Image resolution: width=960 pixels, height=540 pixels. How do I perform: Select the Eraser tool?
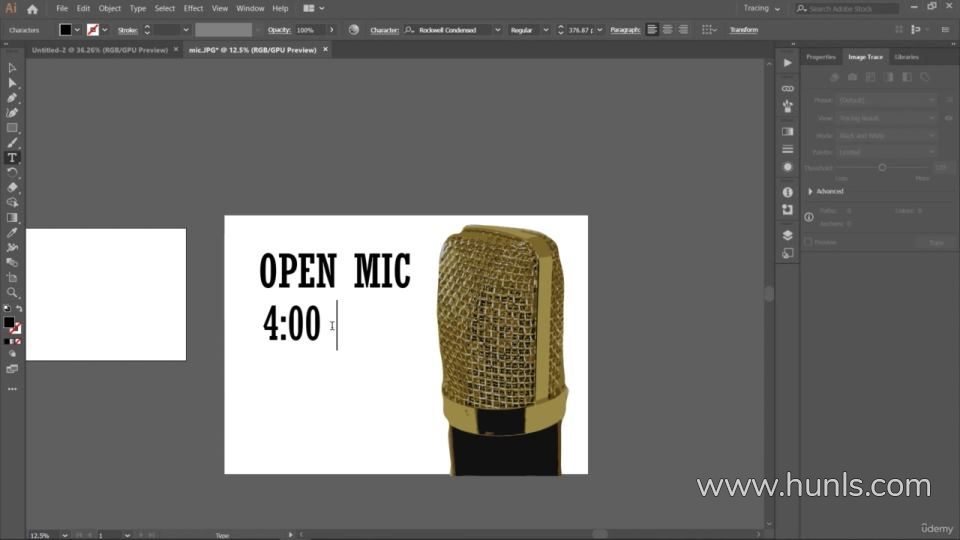click(12, 187)
